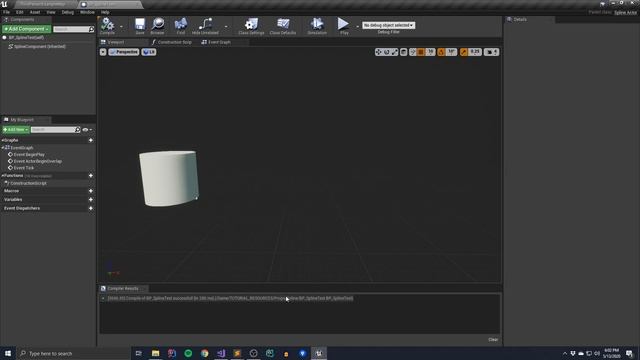
Task: Open the Window menu
Action: click(x=87, y=12)
